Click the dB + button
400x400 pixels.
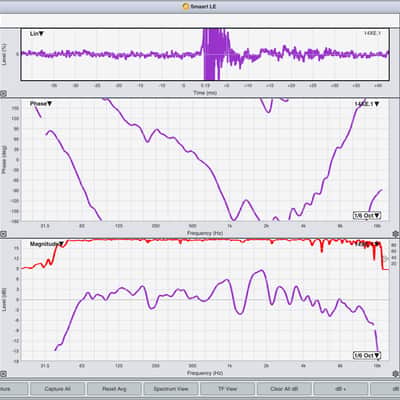click(x=341, y=389)
